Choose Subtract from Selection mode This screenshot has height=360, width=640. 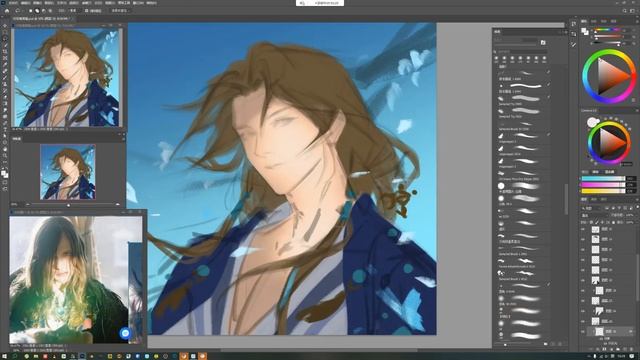[x=44, y=11]
